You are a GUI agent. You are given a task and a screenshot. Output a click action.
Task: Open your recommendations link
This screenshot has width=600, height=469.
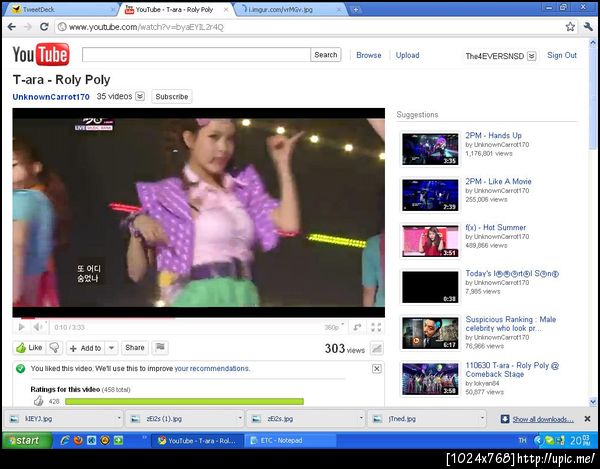[x=212, y=368]
